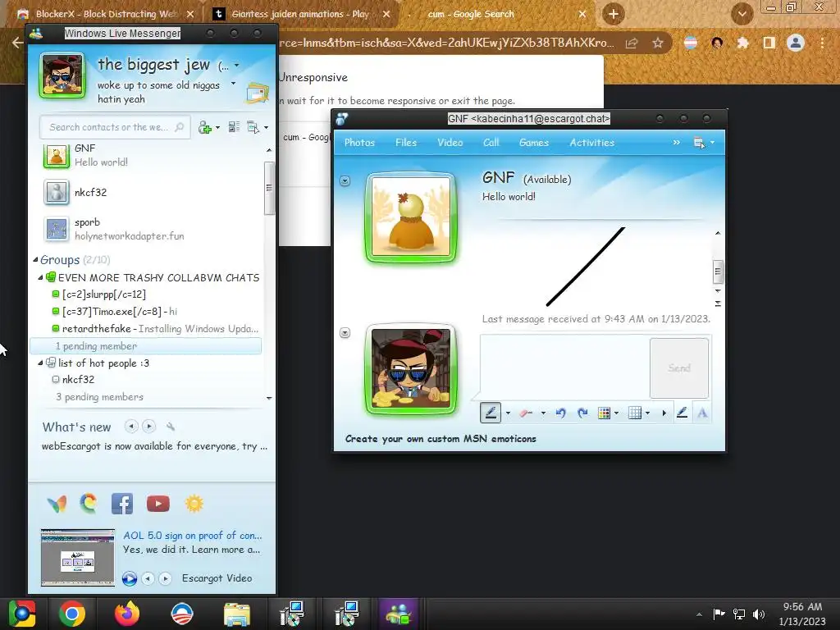
Task: Show more chat toolbar options chevron
Action: (677, 143)
